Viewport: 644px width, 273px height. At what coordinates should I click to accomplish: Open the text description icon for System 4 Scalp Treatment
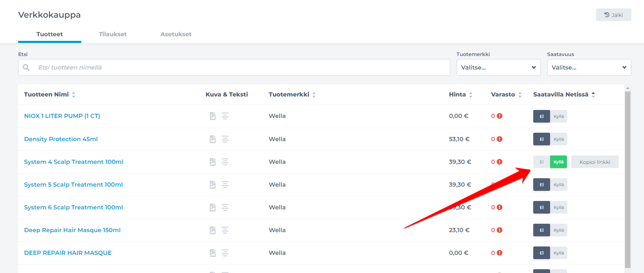point(225,162)
